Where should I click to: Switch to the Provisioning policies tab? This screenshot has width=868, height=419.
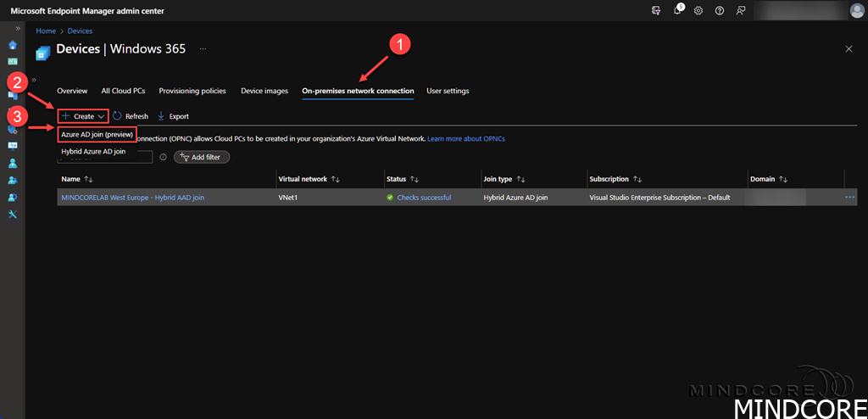pyautogui.click(x=192, y=91)
